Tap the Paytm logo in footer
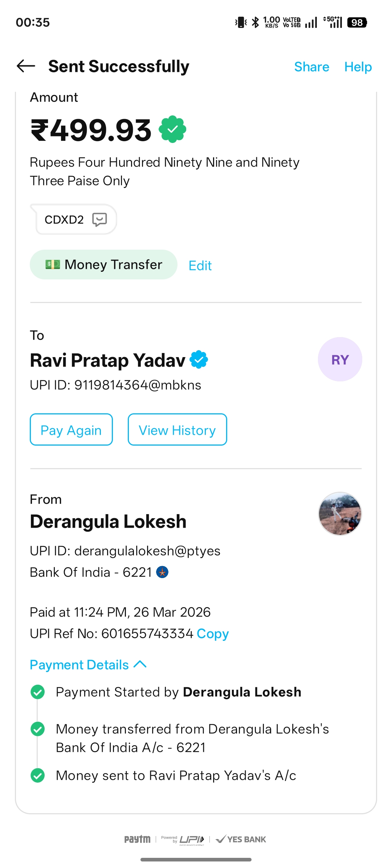 pyautogui.click(x=137, y=839)
